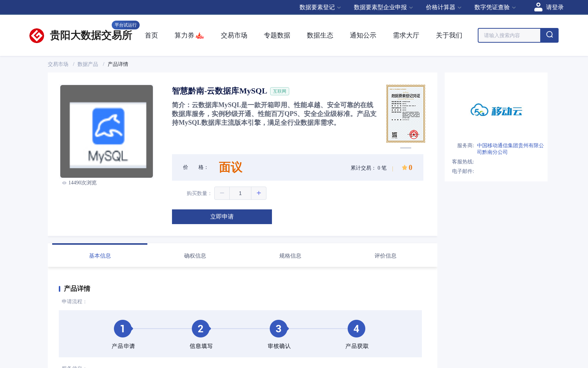Click the 产品详情 section heading
Viewport: 588px width, 368px height.
(77, 289)
